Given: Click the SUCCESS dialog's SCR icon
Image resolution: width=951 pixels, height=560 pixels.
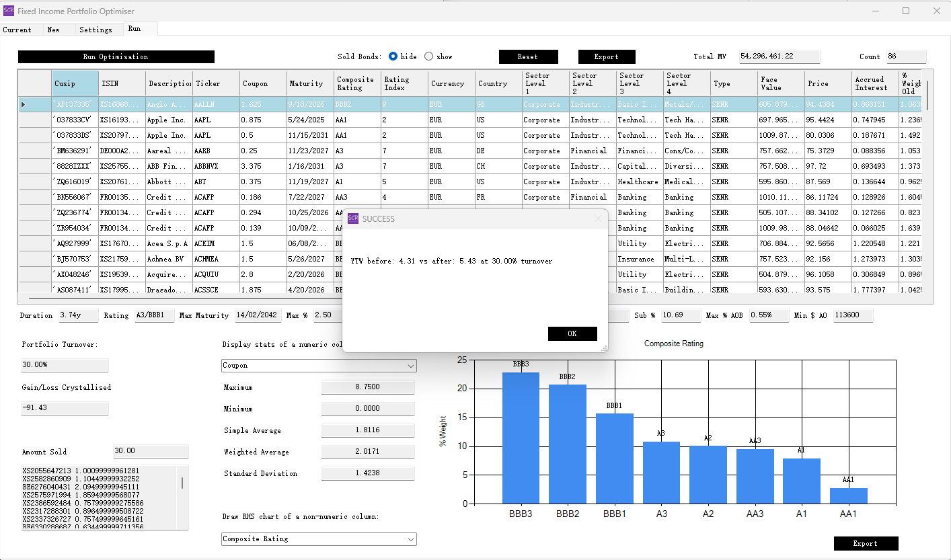Looking at the screenshot, I should (353, 218).
